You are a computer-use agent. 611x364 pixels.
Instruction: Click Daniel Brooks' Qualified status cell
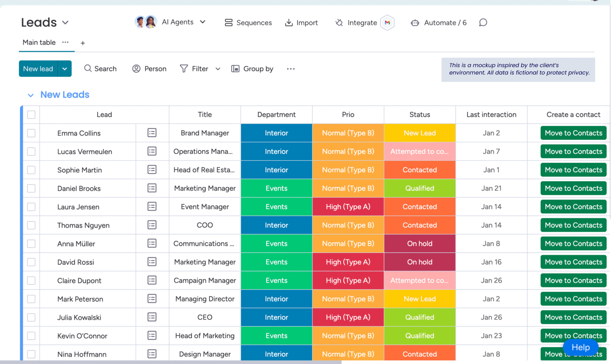[x=419, y=188]
